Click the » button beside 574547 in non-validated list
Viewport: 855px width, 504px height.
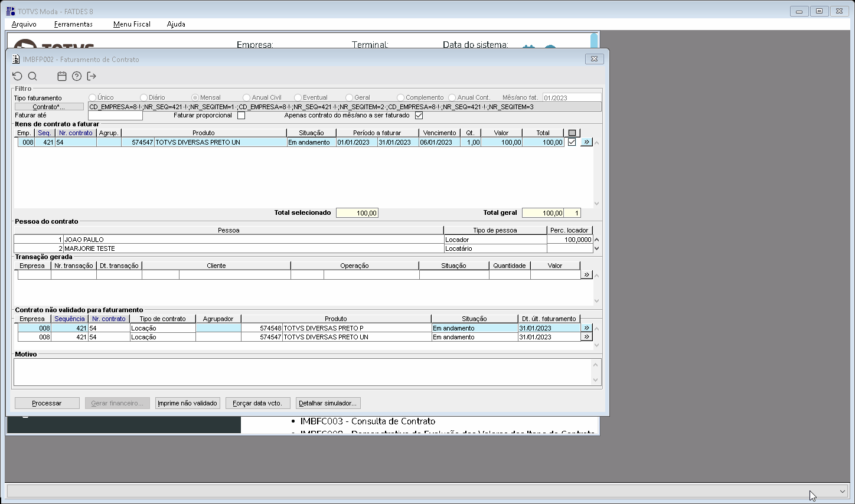[586, 337]
